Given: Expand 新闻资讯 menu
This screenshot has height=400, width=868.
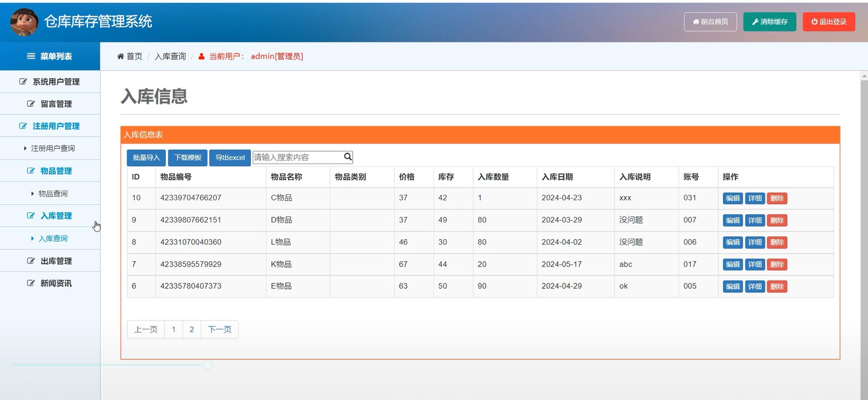Looking at the screenshot, I should pyautogui.click(x=50, y=283).
